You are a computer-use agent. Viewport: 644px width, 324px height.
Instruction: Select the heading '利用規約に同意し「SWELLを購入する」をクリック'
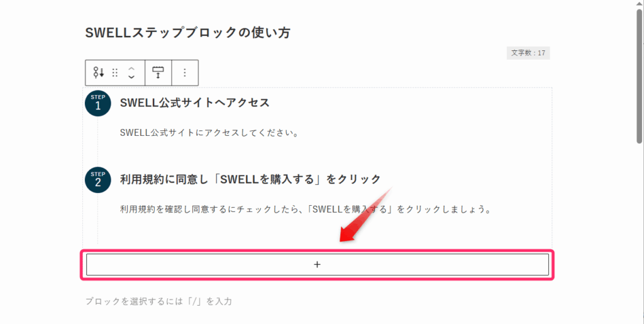tap(250, 179)
